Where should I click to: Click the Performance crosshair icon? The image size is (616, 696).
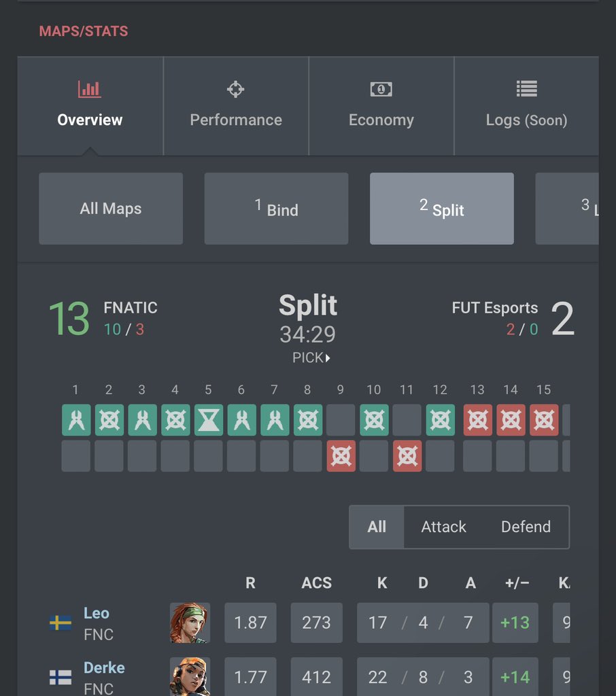pos(236,89)
